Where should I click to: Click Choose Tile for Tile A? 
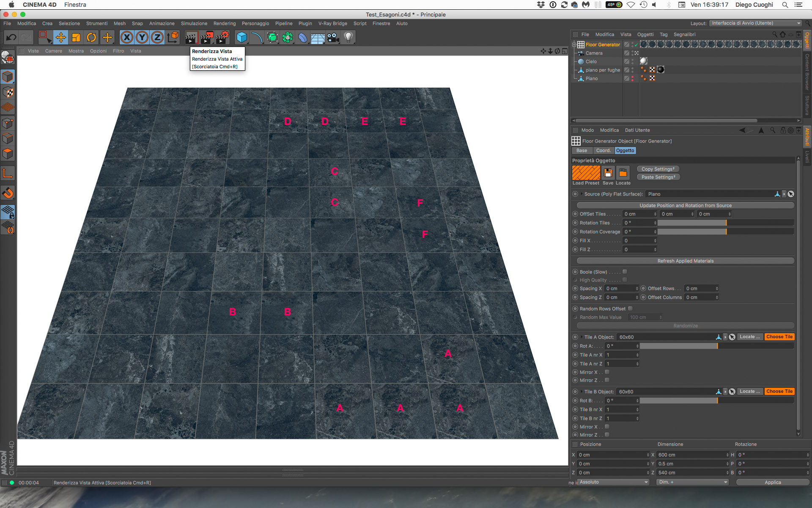coord(779,337)
